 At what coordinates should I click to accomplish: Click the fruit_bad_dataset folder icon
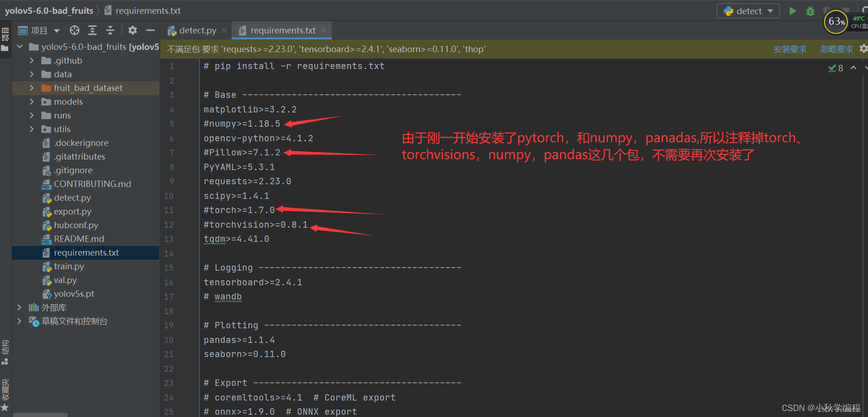(46, 88)
